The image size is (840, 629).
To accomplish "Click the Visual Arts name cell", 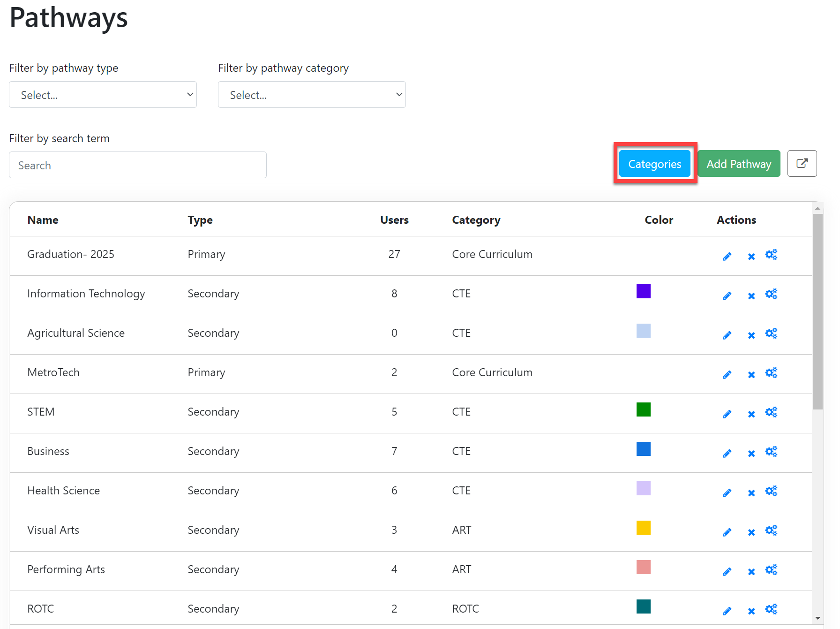I will (53, 530).
